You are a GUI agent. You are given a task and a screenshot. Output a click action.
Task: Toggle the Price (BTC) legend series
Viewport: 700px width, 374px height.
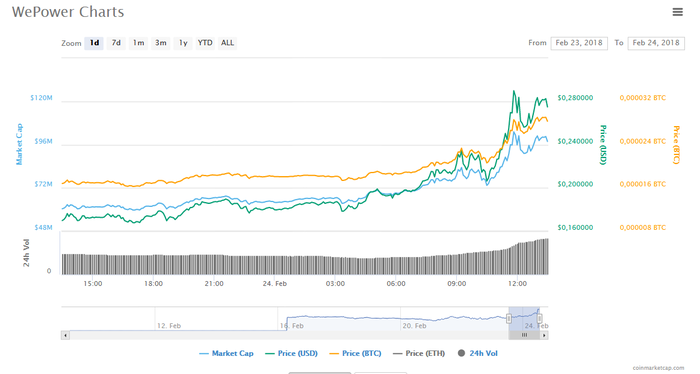pos(355,353)
